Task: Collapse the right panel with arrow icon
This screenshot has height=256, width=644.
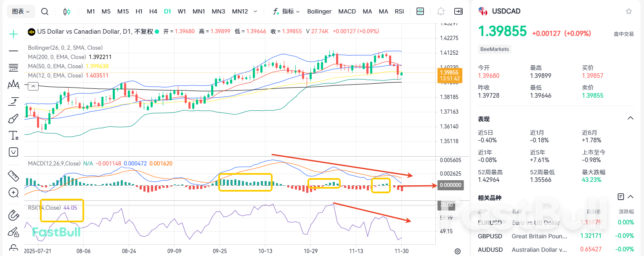Action: 458,11
